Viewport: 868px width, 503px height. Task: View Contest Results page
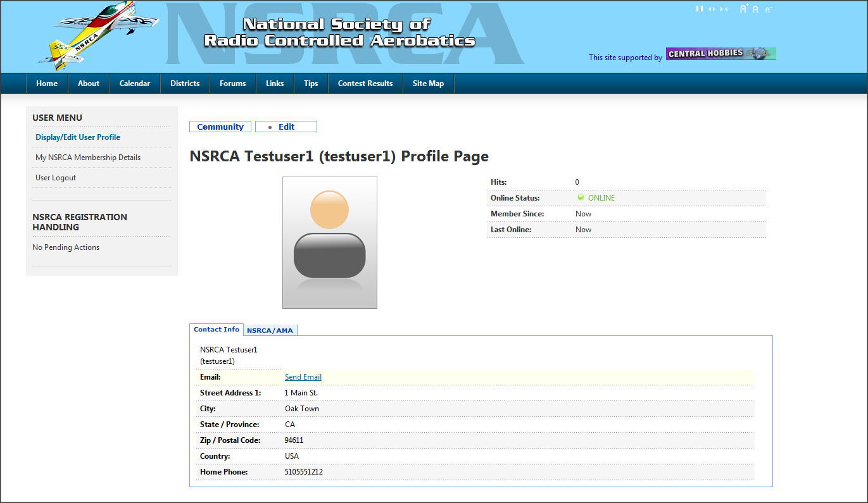pos(365,84)
